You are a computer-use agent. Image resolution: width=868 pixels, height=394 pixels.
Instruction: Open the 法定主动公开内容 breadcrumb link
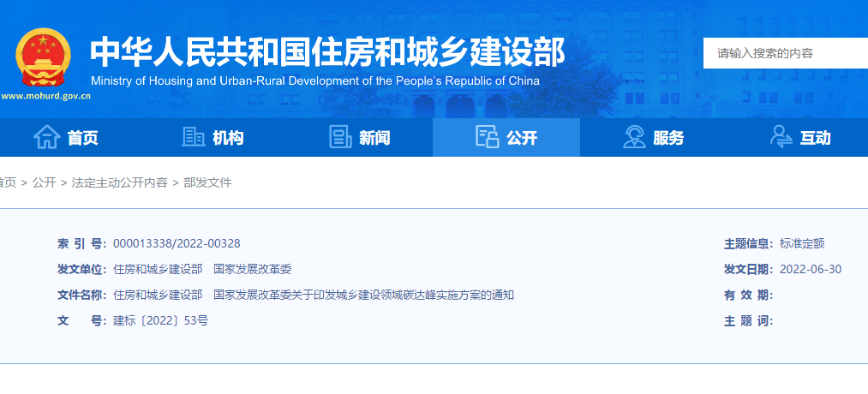[119, 182]
